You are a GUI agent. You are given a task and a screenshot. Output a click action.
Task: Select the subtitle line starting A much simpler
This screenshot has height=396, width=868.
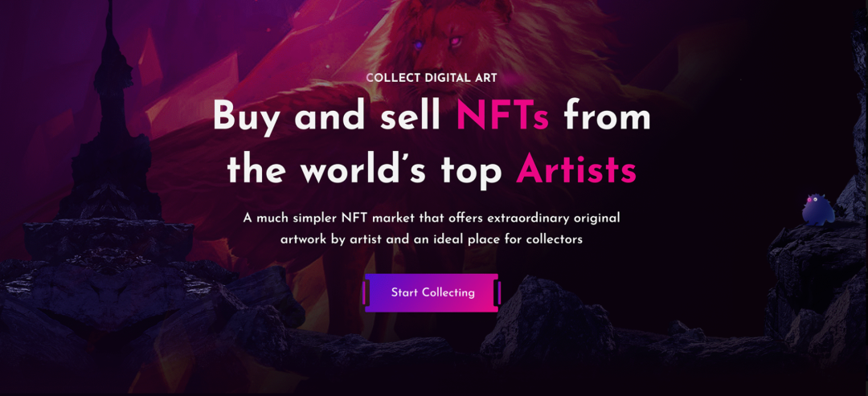click(432, 218)
